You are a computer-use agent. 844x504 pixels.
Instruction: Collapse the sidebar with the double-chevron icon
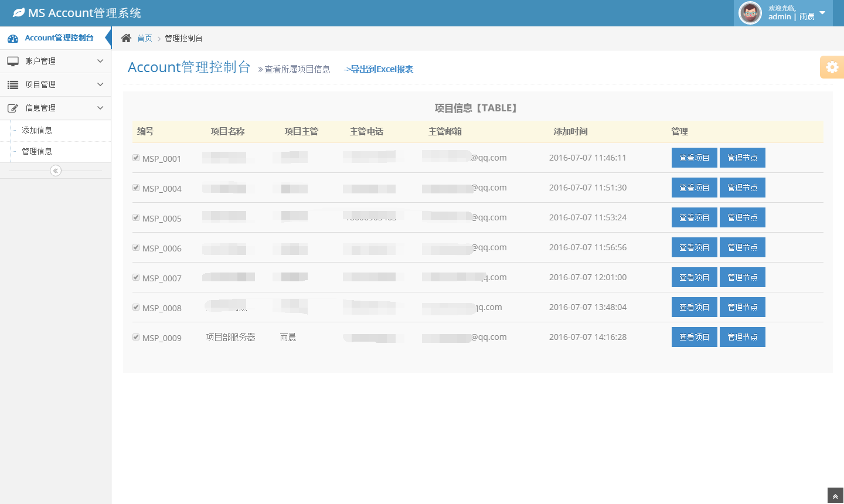[56, 171]
